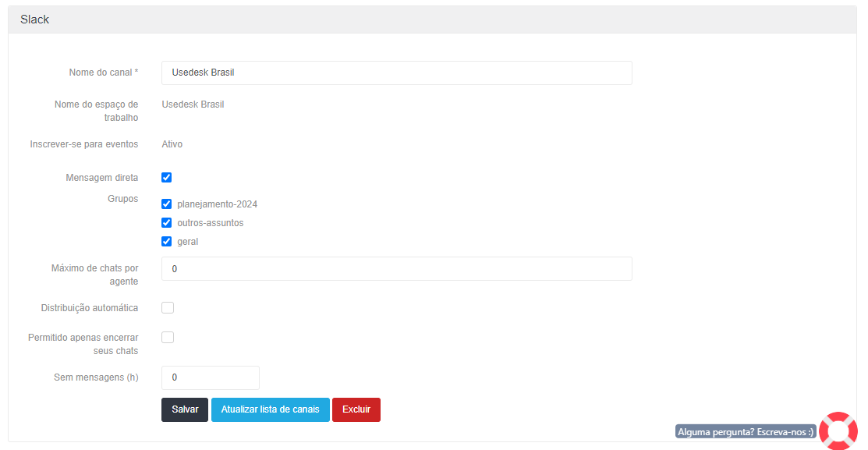Focus the Nome do canal input field
The width and height of the screenshot is (868, 450).
[x=396, y=73]
